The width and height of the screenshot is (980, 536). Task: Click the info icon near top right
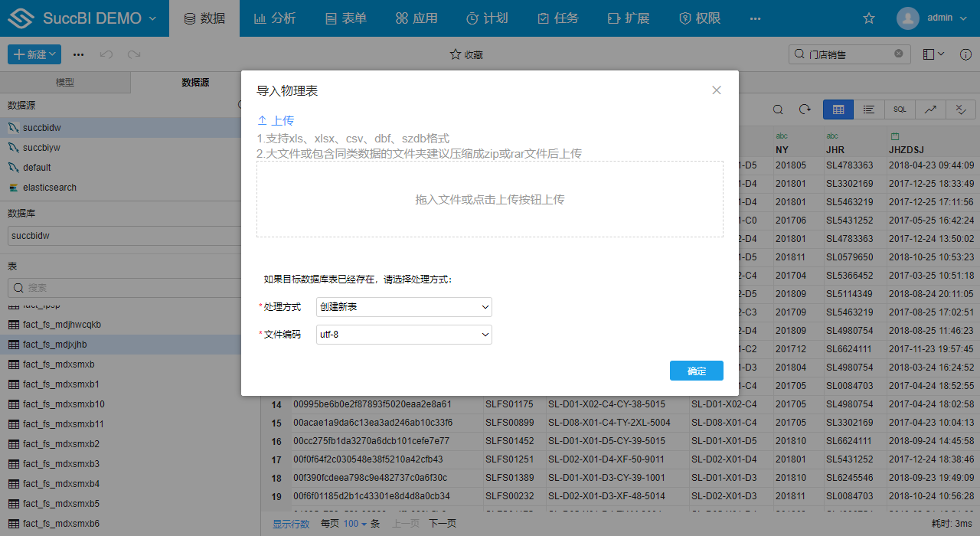965,54
